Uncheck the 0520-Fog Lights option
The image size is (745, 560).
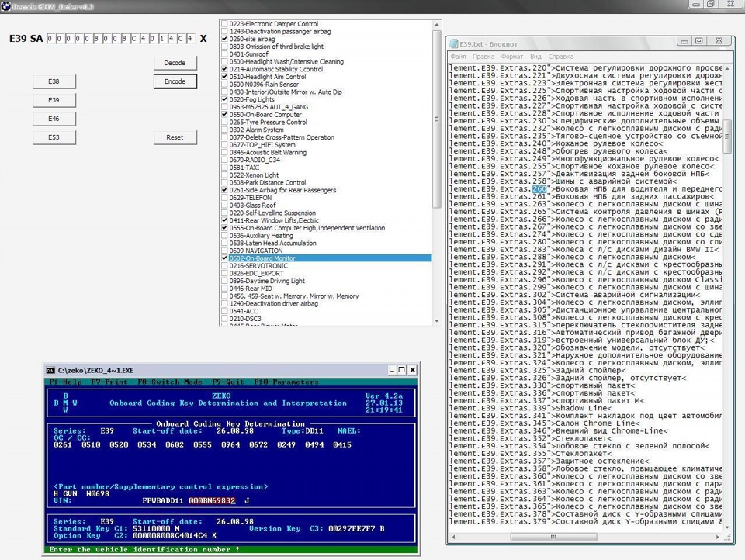point(224,100)
